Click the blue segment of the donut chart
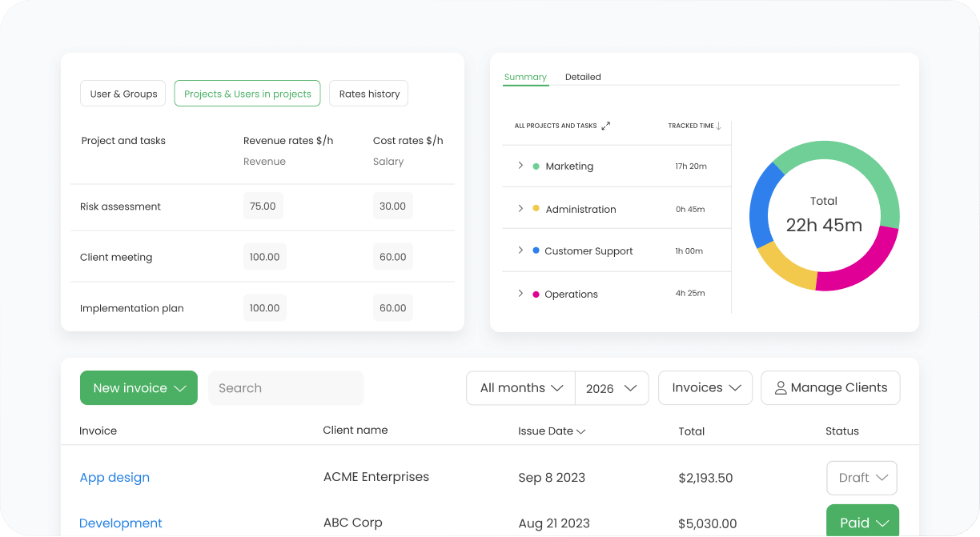The width and height of the screenshot is (980, 537). point(761,204)
